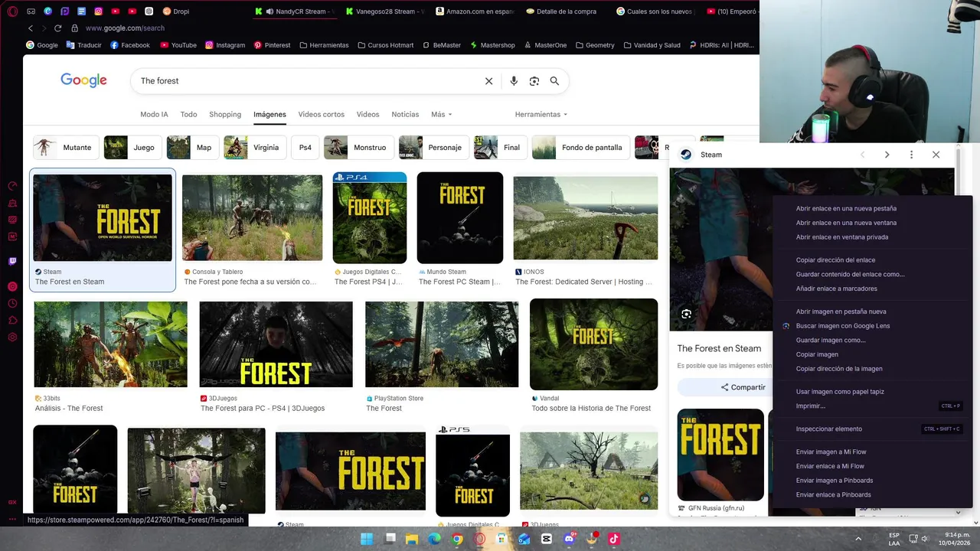Start voice search with the microphone icon
Image resolution: width=980 pixels, height=551 pixels.
point(514,81)
